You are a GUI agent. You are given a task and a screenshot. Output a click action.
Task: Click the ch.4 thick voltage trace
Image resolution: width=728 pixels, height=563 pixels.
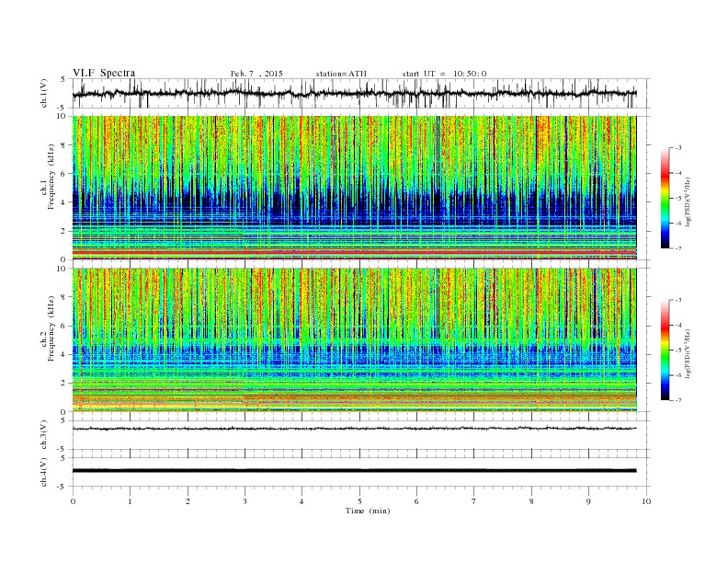(354, 471)
